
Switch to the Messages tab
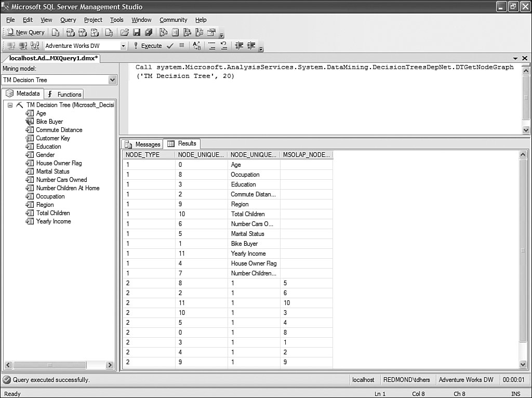pyautogui.click(x=142, y=144)
